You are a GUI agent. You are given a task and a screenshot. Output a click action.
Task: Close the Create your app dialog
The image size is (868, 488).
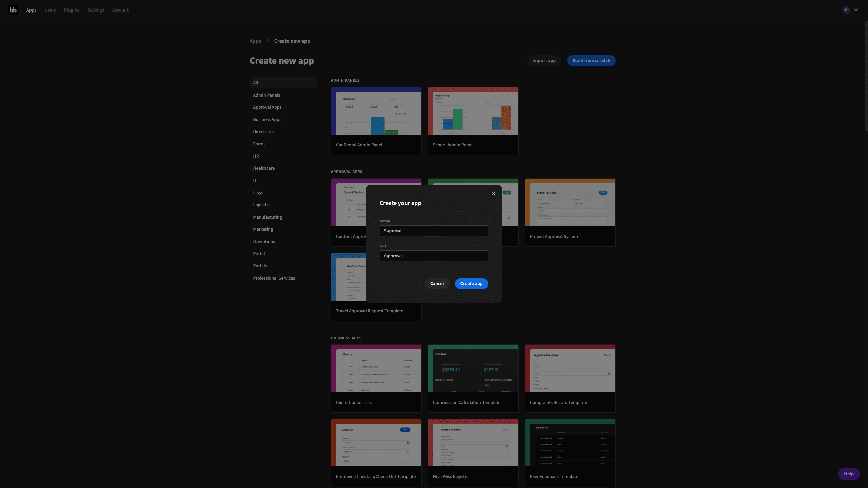point(494,194)
